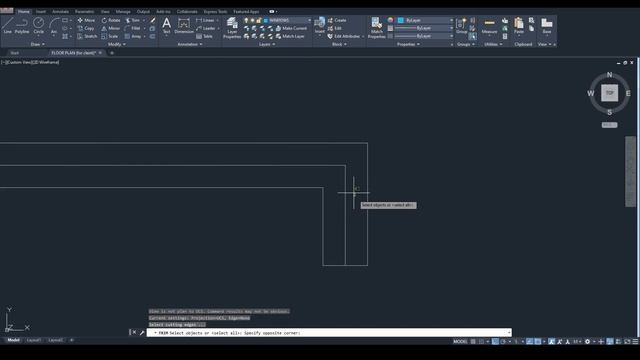This screenshot has height=360, width=640.
Task: Expand the Annotation panel
Action: pyautogui.click(x=190, y=44)
